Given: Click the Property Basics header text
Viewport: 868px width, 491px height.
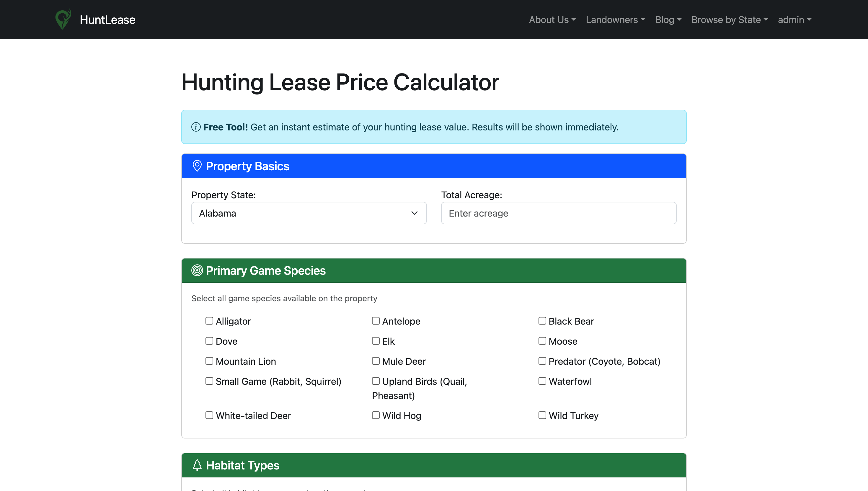Looking at the screenshot, I should (x=247, y=166).
